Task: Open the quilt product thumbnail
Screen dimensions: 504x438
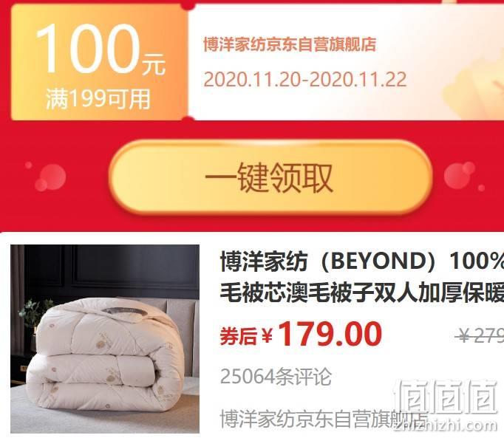Action: (105, 339)
